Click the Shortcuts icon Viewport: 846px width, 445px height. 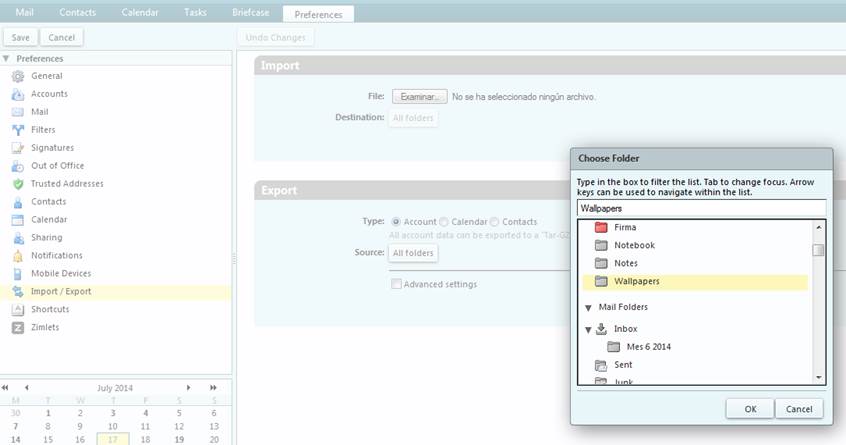(x=18, y=310)
